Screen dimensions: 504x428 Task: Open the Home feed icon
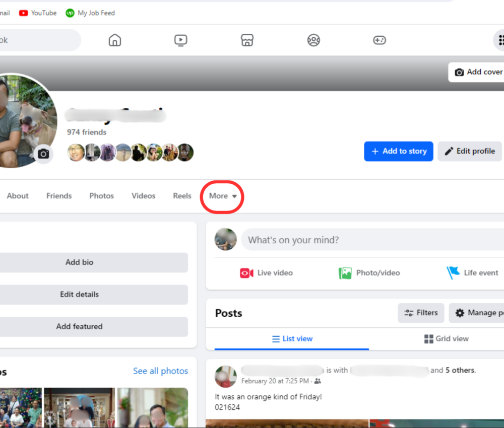[114, 40]
